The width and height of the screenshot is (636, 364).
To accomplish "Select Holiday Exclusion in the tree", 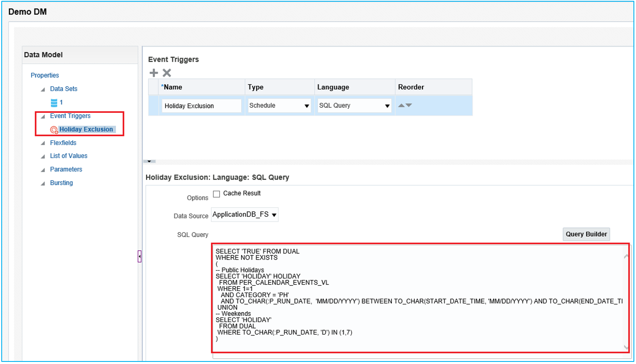I will click(x=86, y=129).
